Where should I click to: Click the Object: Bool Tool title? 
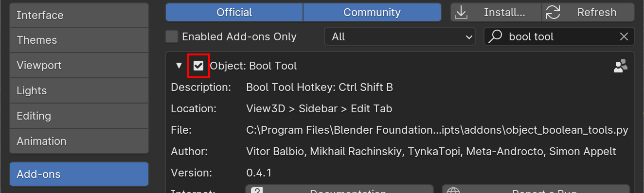253,66
